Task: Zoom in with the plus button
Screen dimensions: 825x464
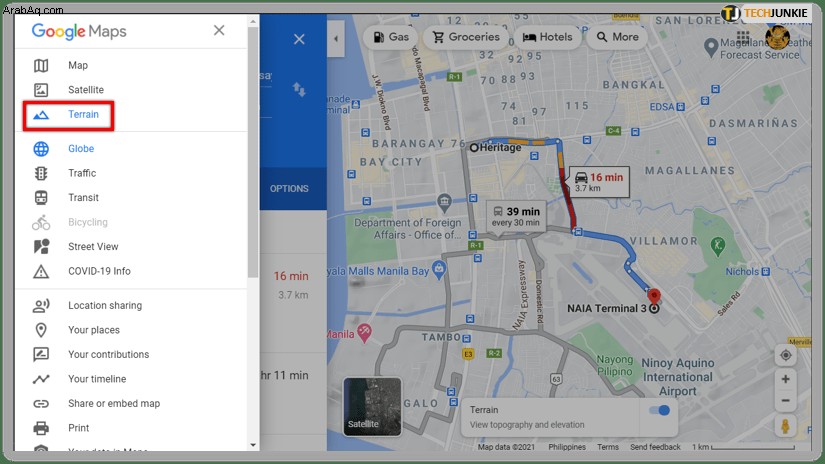Action: pos(785,379)
